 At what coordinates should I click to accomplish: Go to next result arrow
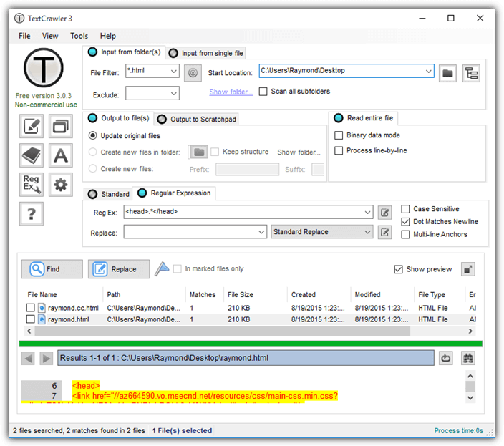click(47, 358)
